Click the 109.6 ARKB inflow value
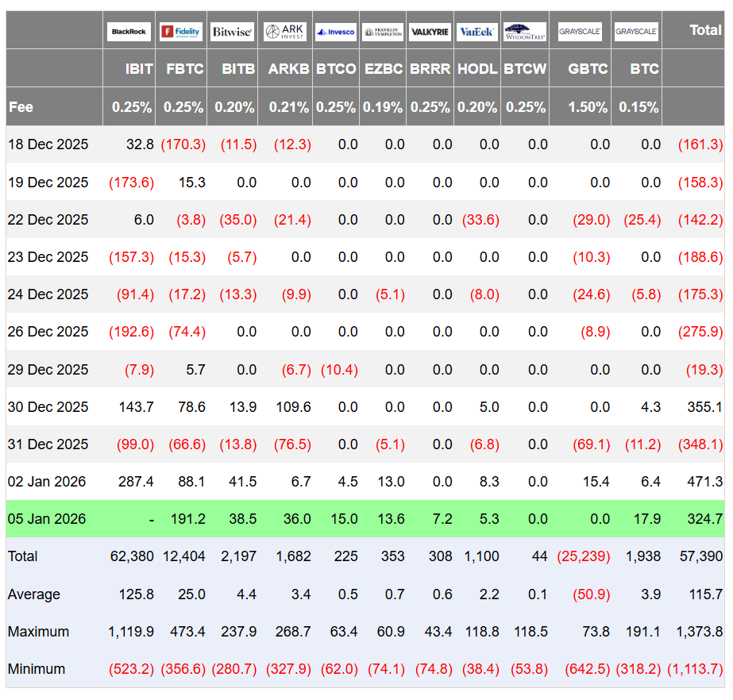 coord(294,407)
